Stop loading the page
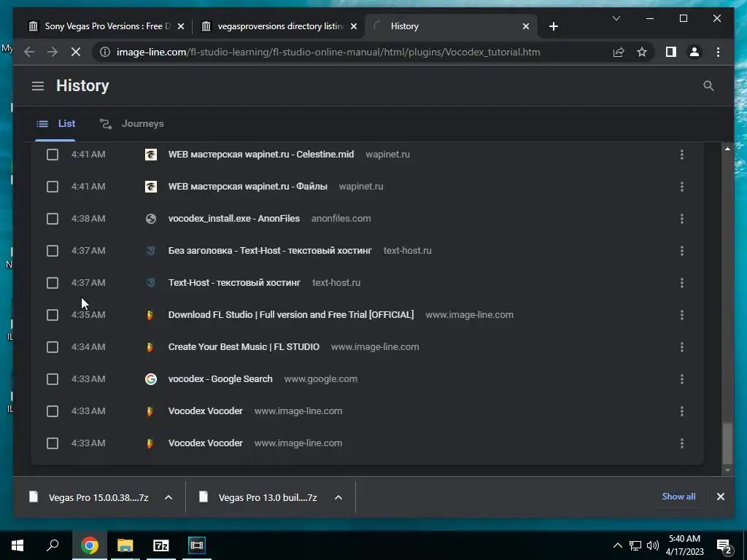This screenshot has height=560, width=747. point(76,52)
